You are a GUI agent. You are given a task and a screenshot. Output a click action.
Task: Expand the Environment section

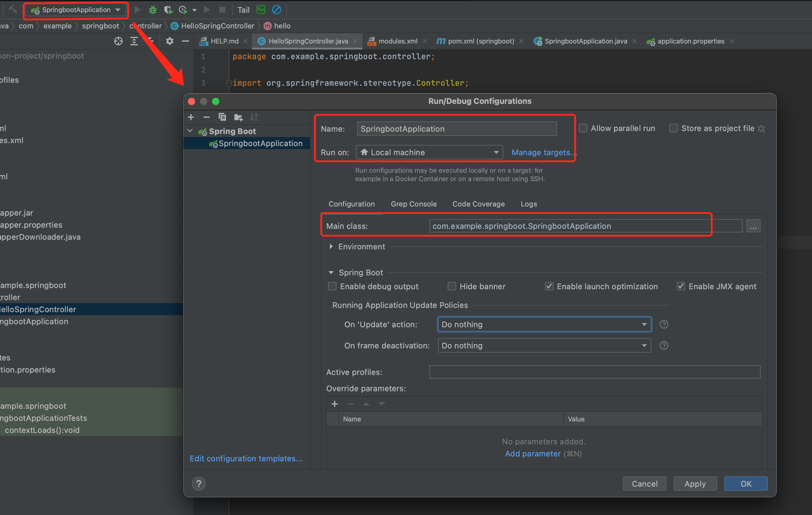pos(331,247)
